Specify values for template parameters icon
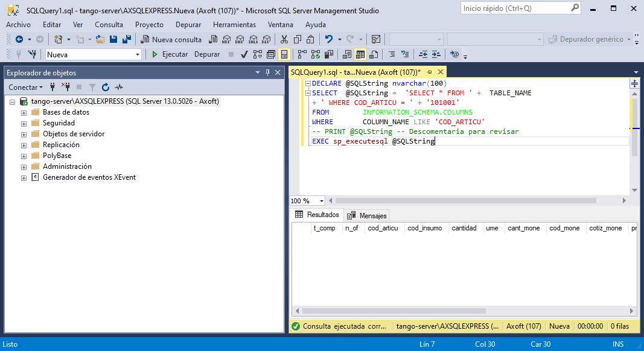This screenshot has width=644, height=351. pos(454,54)
